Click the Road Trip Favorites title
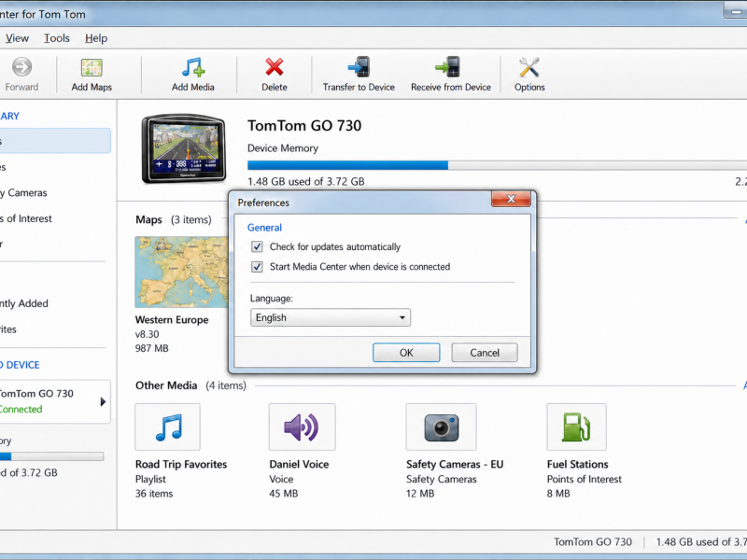This screenshot has width=747, height=560. [x=181, y=464]
